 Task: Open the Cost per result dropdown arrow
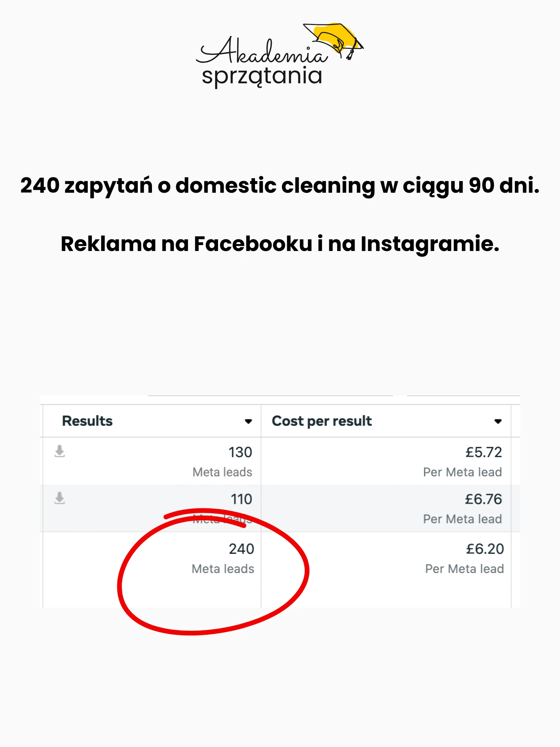[498, 421]
